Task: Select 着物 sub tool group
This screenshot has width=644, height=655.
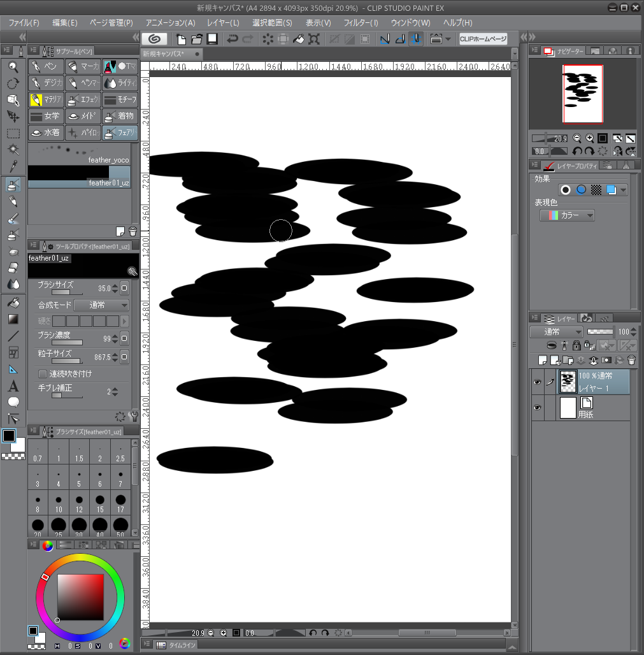Action: [120, 116]
